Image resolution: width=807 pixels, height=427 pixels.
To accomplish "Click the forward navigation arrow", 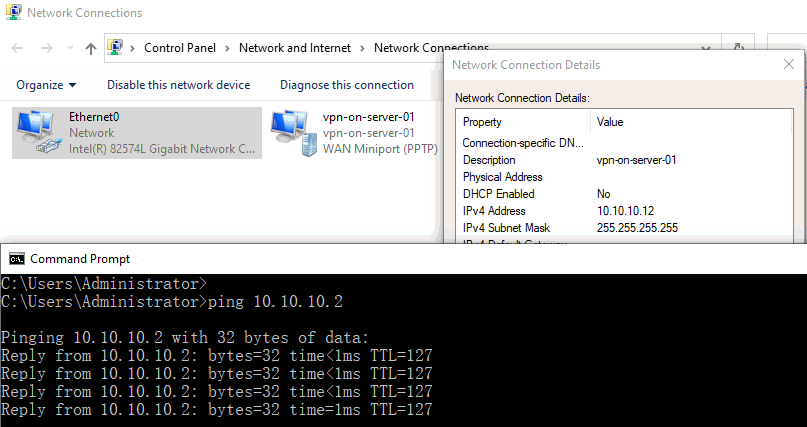I will [x=46, y=48].
